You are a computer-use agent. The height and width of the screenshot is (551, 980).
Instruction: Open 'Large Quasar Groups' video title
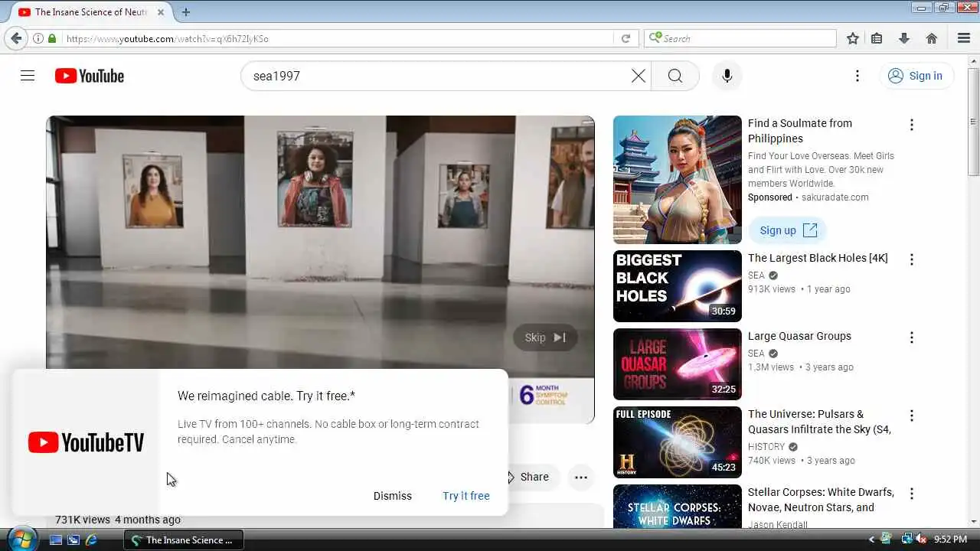(x=799, y=336)
